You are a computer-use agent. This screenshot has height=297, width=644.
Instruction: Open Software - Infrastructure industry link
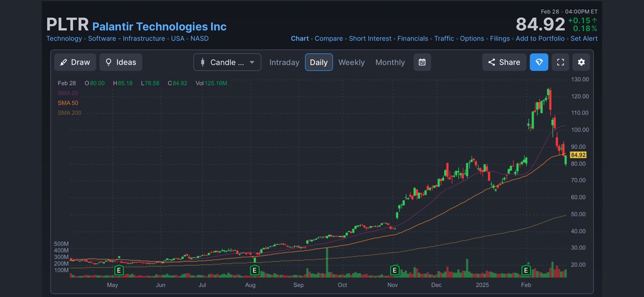127,39
